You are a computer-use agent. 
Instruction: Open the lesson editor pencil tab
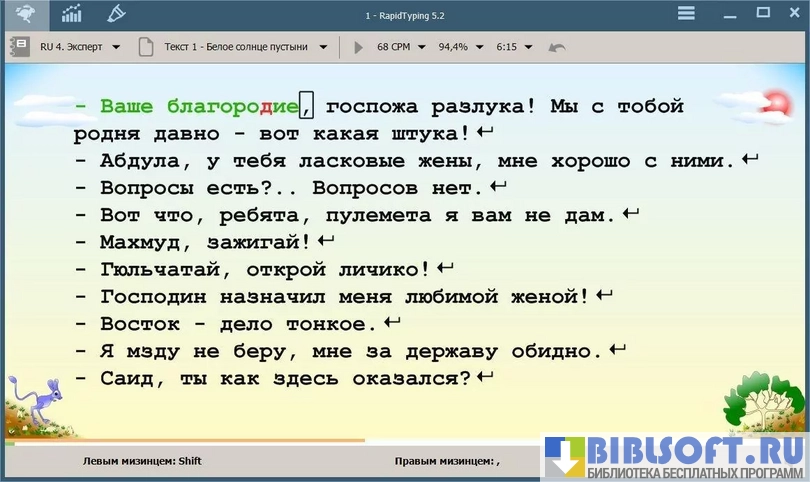point(117,14)
